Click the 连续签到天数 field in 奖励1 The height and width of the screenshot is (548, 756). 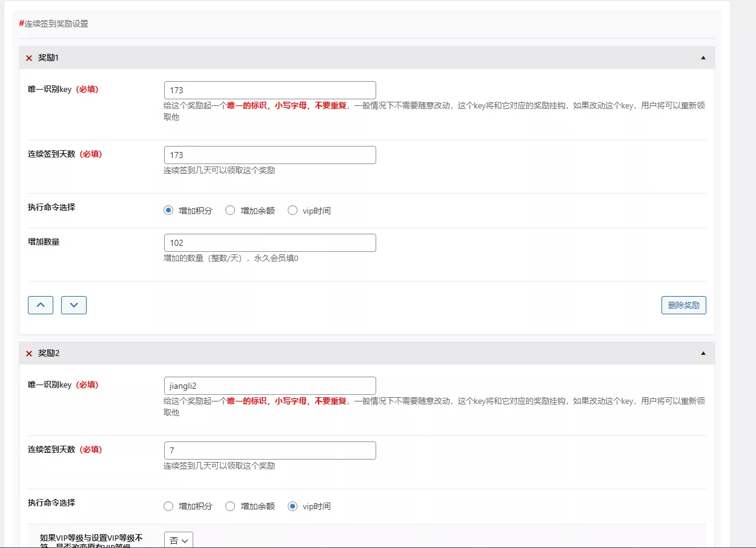coord(270,154)
